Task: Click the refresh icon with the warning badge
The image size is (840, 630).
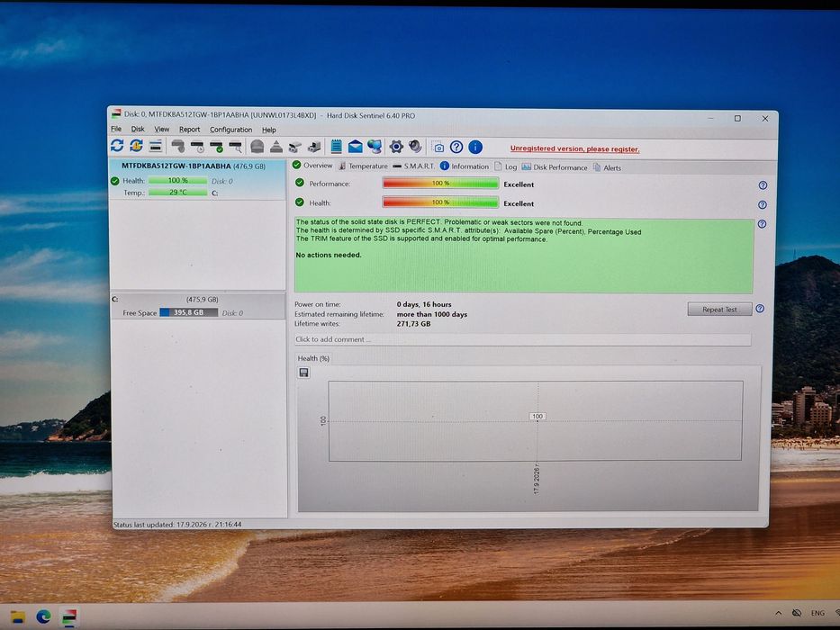Action: 136,145
